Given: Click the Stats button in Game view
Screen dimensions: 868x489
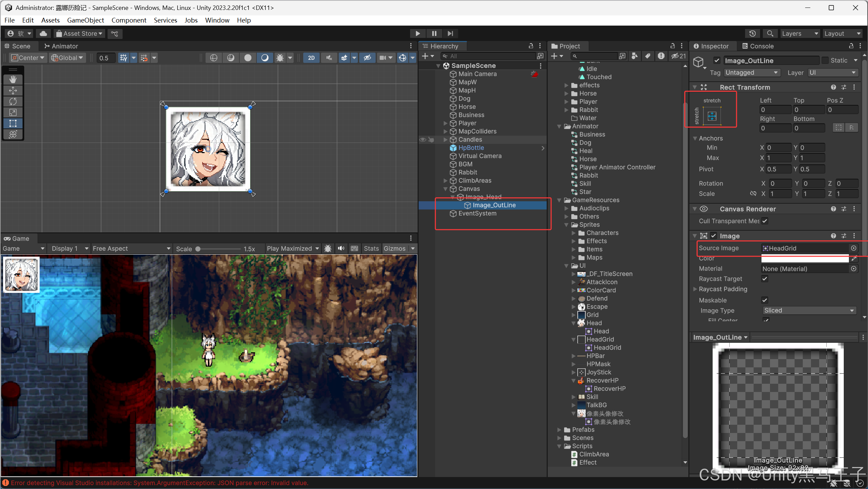Looking at the screenshot, I should point(371,249).
